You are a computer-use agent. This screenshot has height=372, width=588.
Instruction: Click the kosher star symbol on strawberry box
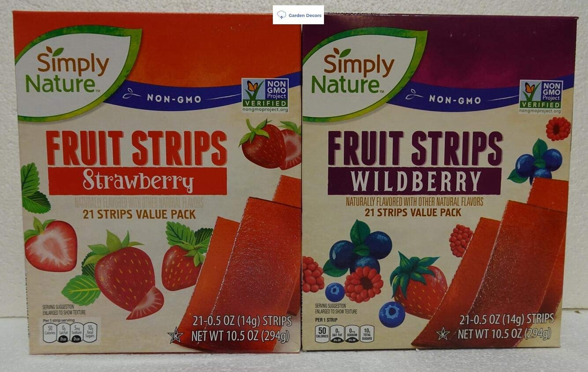pyautogui.click(x=175, y=335)
